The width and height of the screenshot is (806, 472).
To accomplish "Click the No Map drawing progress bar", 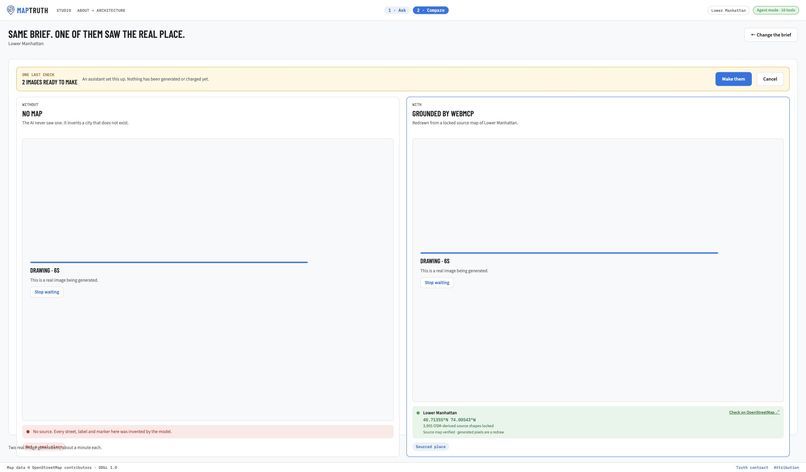I will tap(169, 262).
